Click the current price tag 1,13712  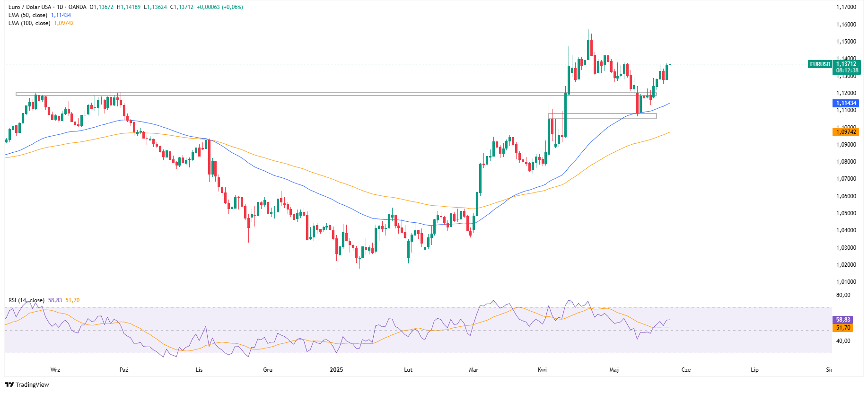(x=846, y=64)
